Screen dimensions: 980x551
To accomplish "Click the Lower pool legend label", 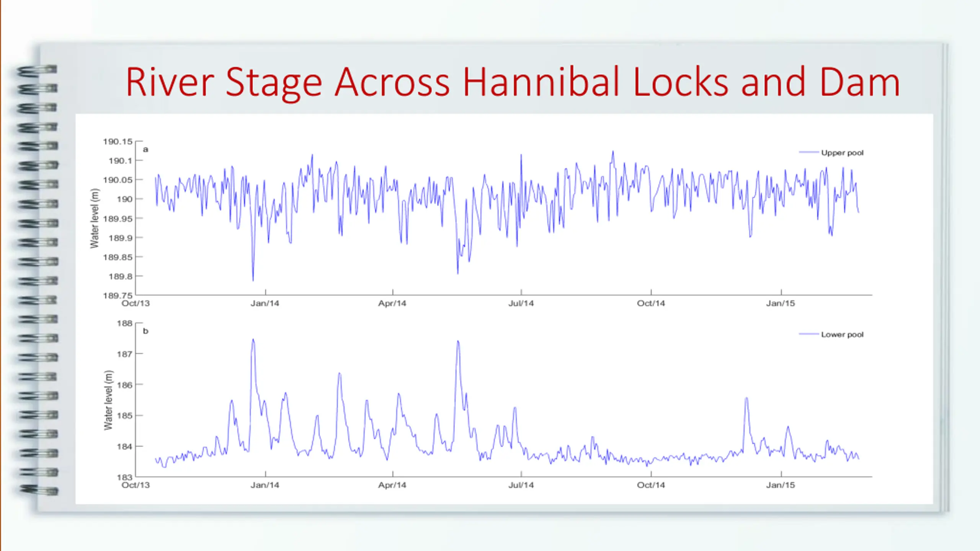I will (x=842, y=335).
